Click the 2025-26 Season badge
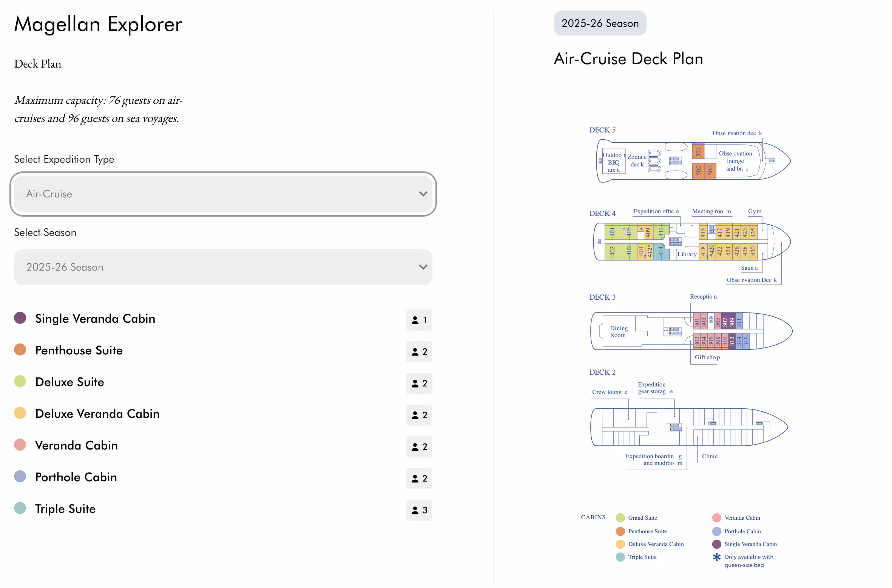Image resolution: width=892 pixels, height=588 pixels. pos(600,23)
